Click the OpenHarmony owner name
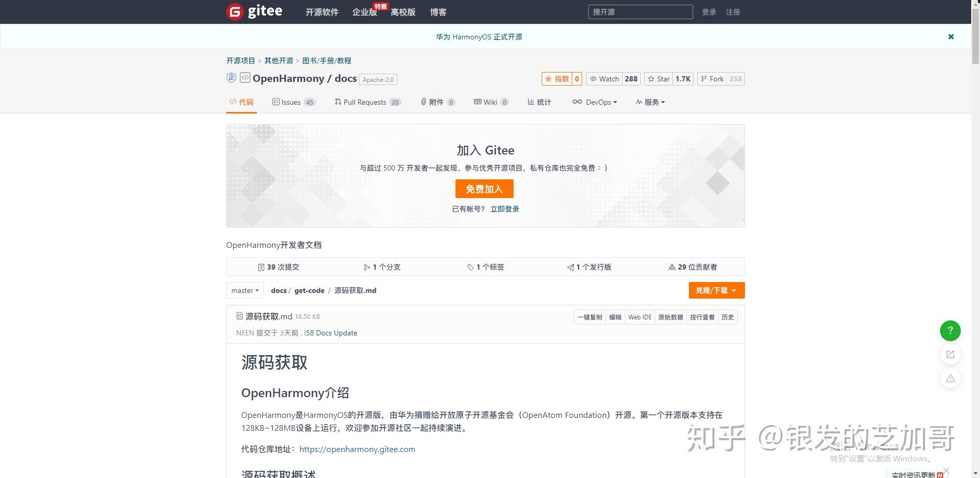 288,78
